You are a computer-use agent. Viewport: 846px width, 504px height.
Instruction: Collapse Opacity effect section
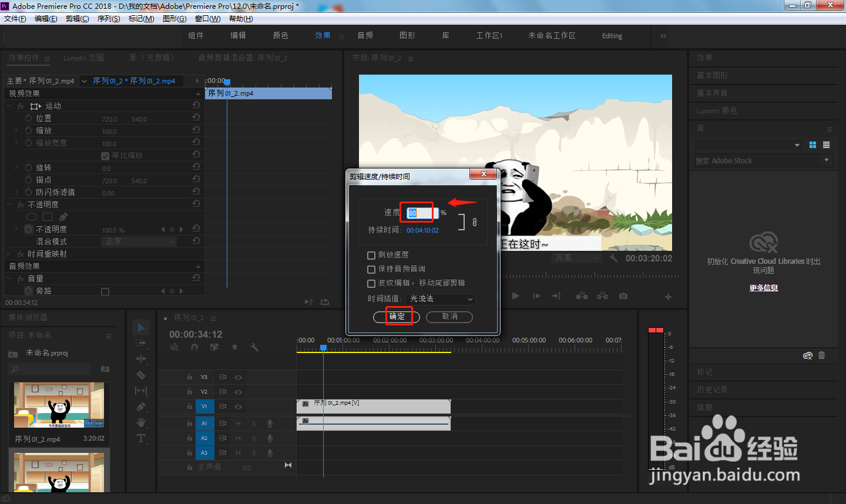coord(9,204)
